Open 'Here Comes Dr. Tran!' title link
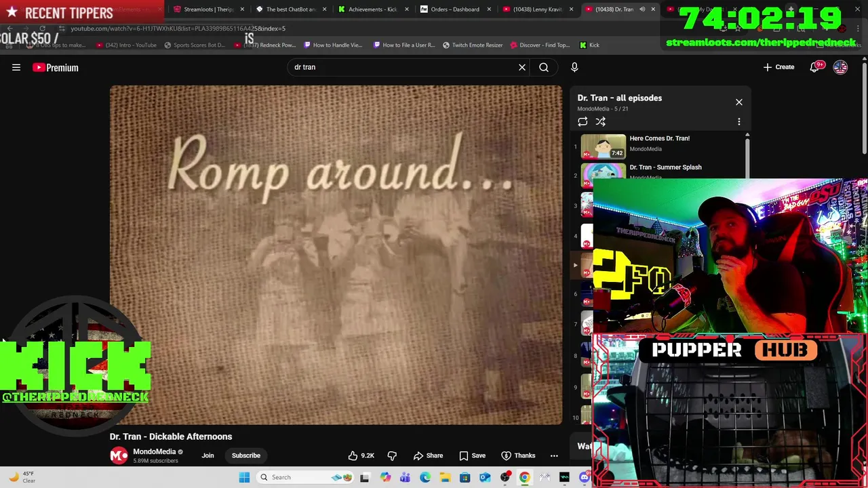The height and width of the screenshot is (488, 868). tap(659, 138)
